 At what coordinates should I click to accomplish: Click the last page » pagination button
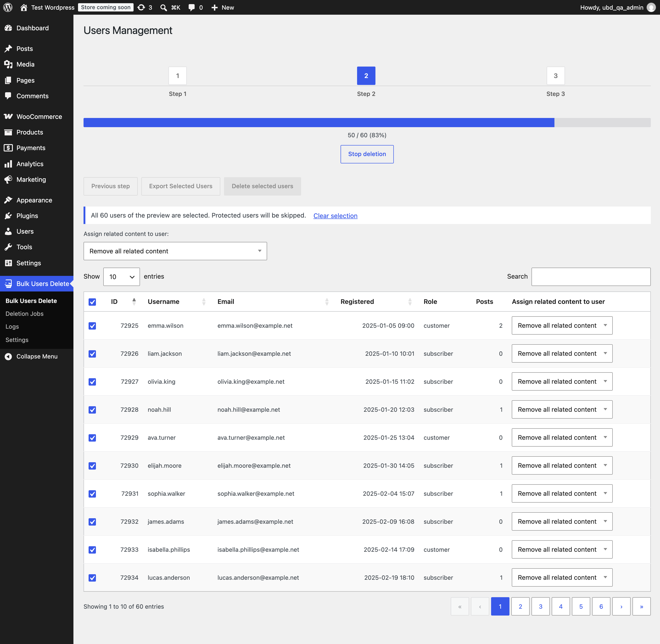[641, 606]
